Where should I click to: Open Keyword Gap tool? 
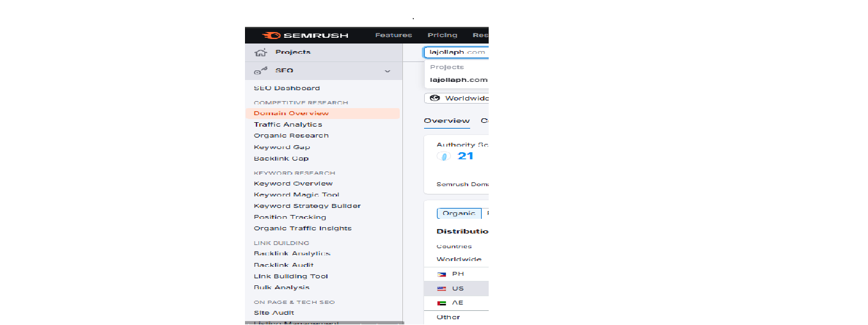coord(282,147)
